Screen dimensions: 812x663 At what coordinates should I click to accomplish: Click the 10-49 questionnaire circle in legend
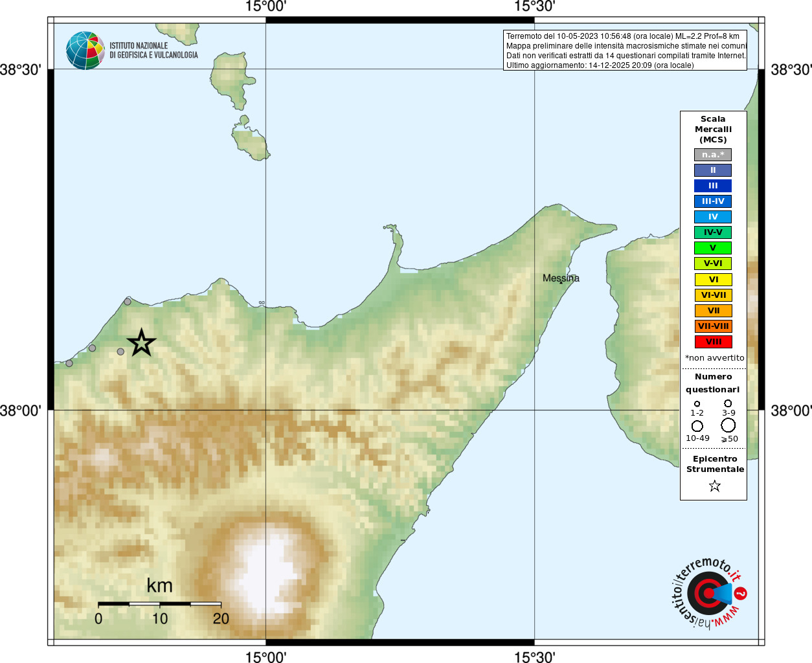click(697, 426)
